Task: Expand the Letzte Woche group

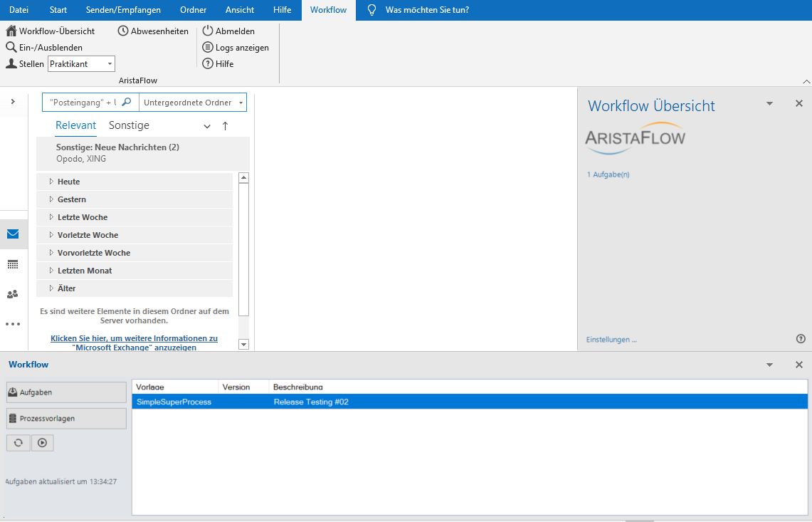Action: 51,217
